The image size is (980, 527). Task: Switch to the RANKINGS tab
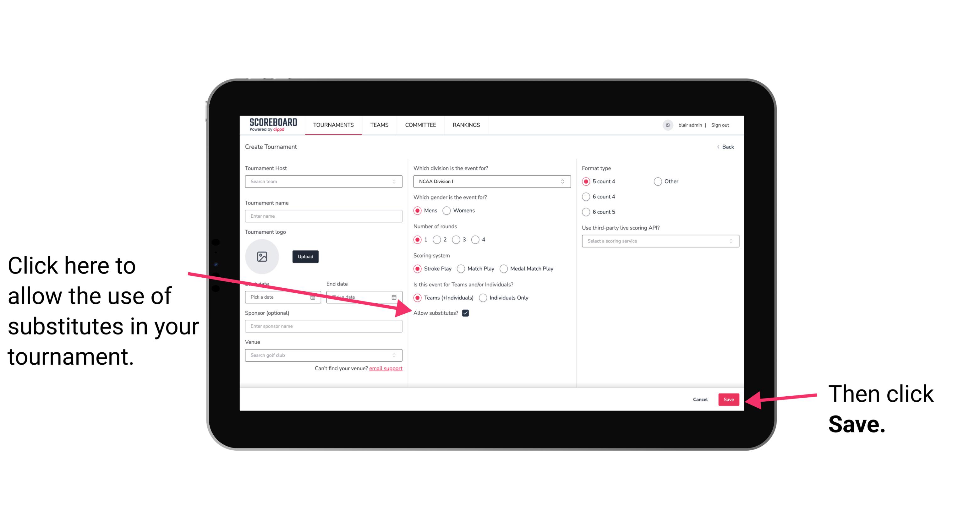click(x=466, y=125)
